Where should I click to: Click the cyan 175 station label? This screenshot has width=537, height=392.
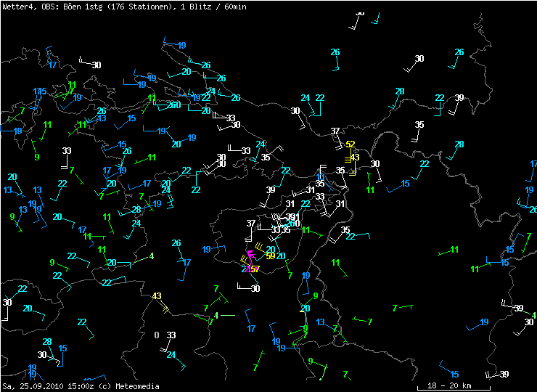(x=39, y=91)
